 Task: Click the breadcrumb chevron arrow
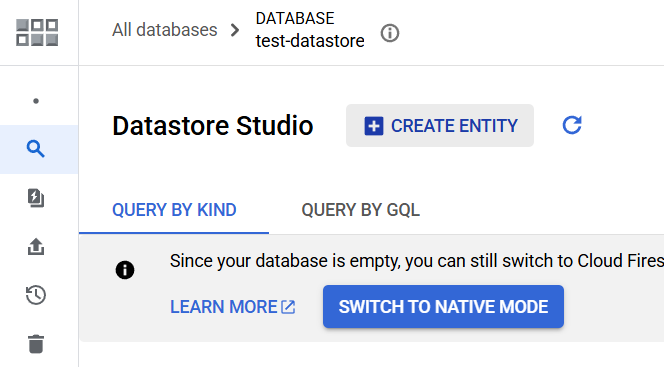235,30
